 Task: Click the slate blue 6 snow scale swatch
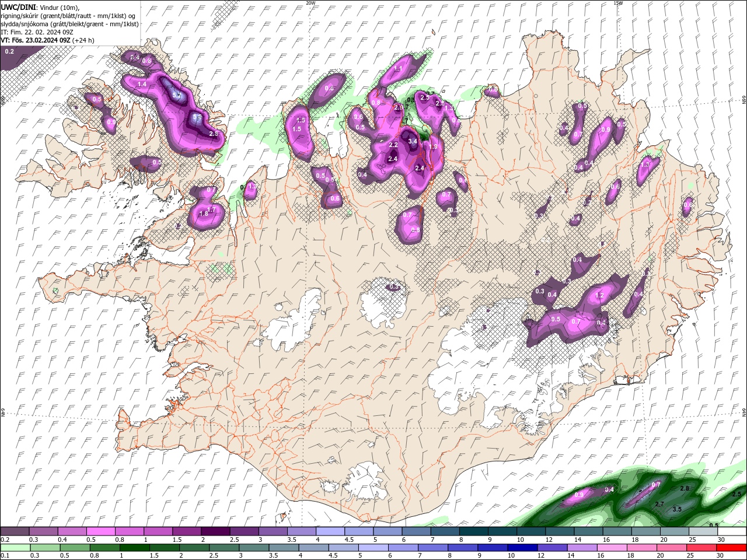tap(416, 531)
